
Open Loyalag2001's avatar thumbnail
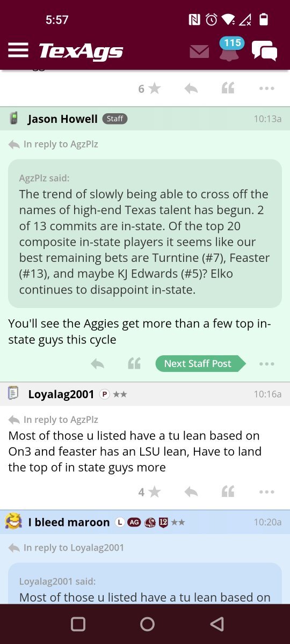[x=14, y=394]
